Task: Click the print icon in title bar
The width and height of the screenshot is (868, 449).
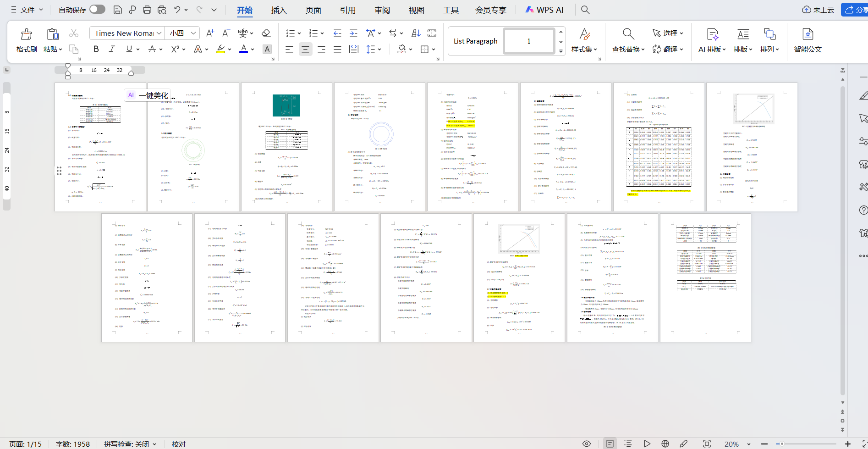Action: (x=147, y=10)
